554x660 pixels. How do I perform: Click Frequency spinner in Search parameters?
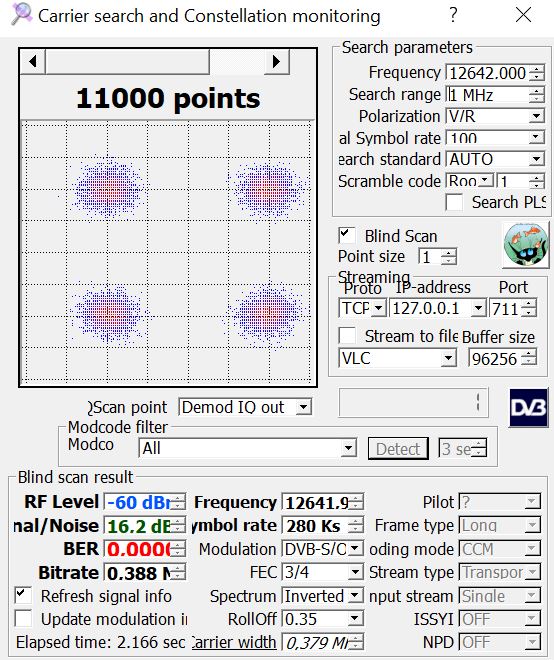point(537,73)
